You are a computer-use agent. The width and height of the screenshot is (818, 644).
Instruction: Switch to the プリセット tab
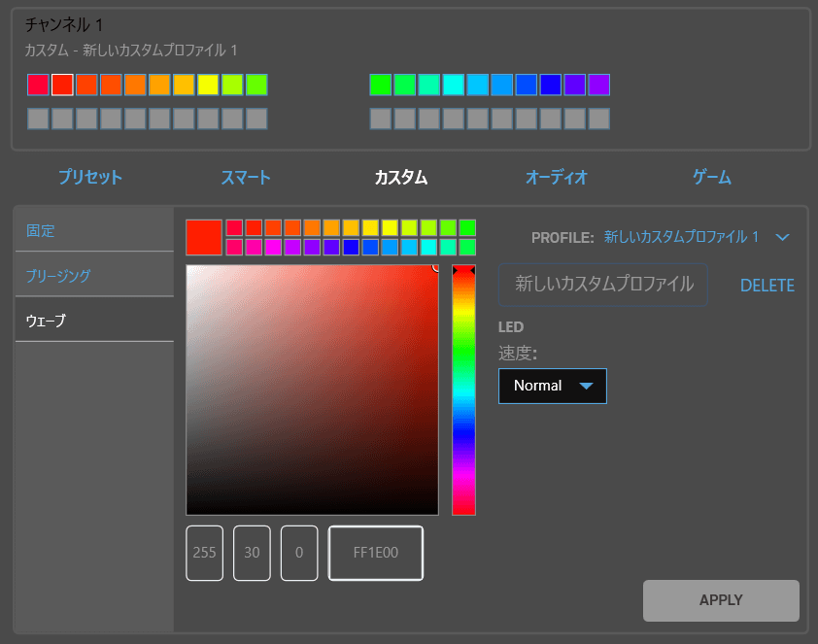click(90, 178)
